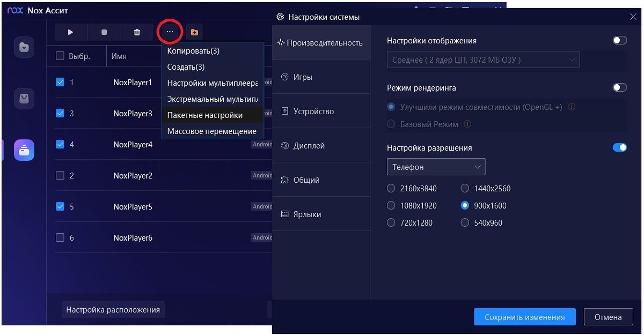Select the Базовый Режим radio option
Image resolution: width=644 pixels, height=335 pixels.
[391, 124]
